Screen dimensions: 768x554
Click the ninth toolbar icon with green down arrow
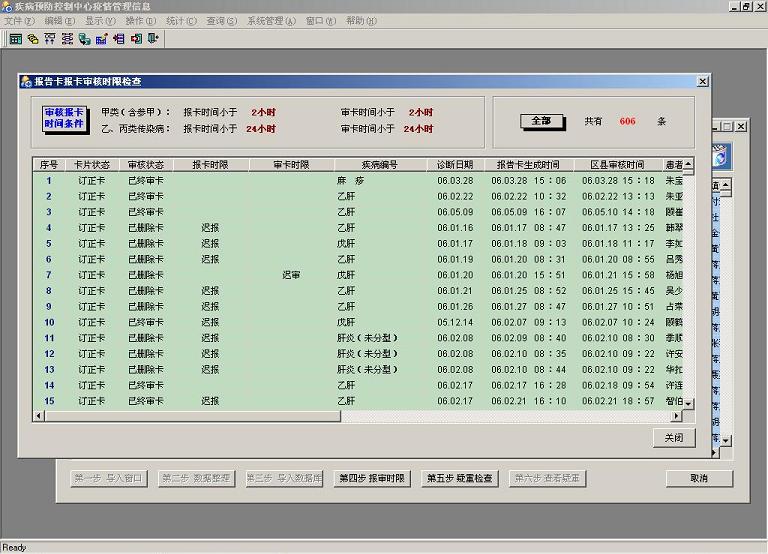[153, 39]
